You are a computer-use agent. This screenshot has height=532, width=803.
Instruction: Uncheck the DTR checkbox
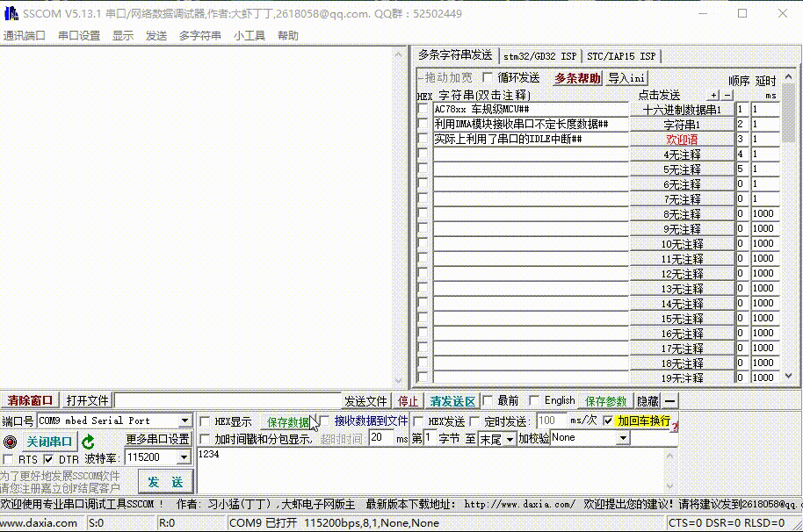click(48, 459)
